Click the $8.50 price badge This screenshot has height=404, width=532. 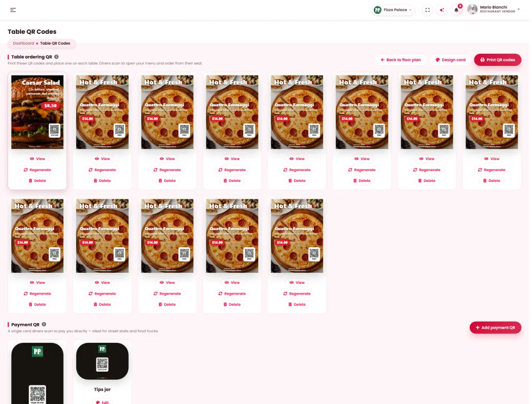point(50,106)
